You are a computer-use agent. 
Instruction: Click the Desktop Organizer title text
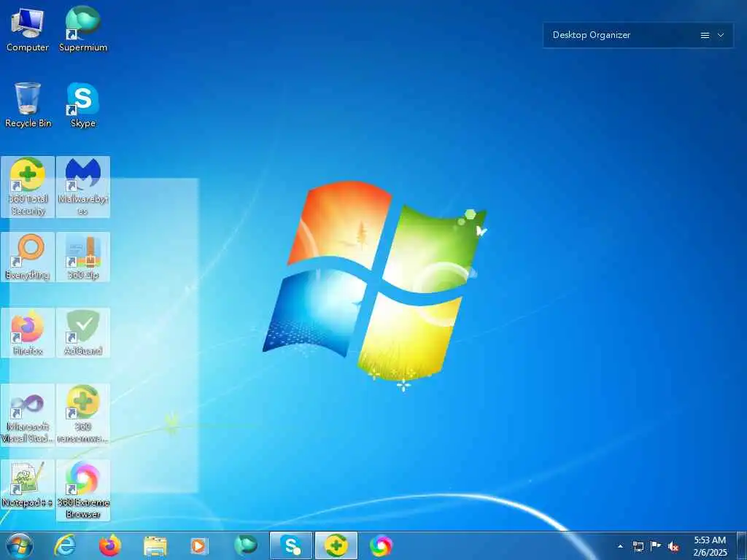(591, 35)
